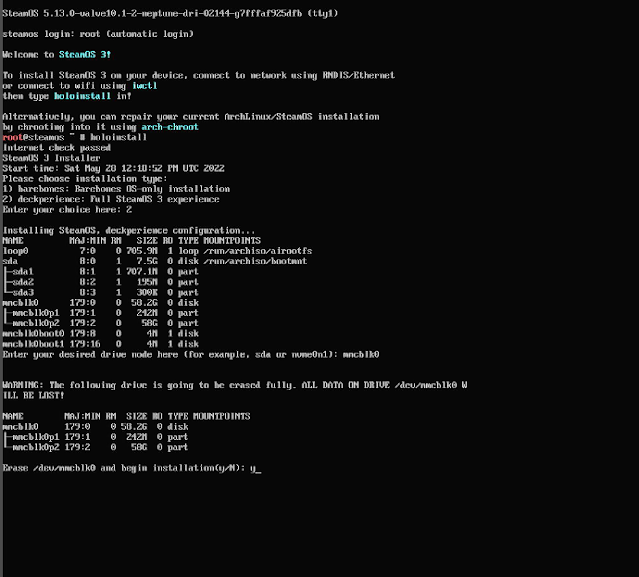Click the 'sda' disk row

[x=155, y=261]
